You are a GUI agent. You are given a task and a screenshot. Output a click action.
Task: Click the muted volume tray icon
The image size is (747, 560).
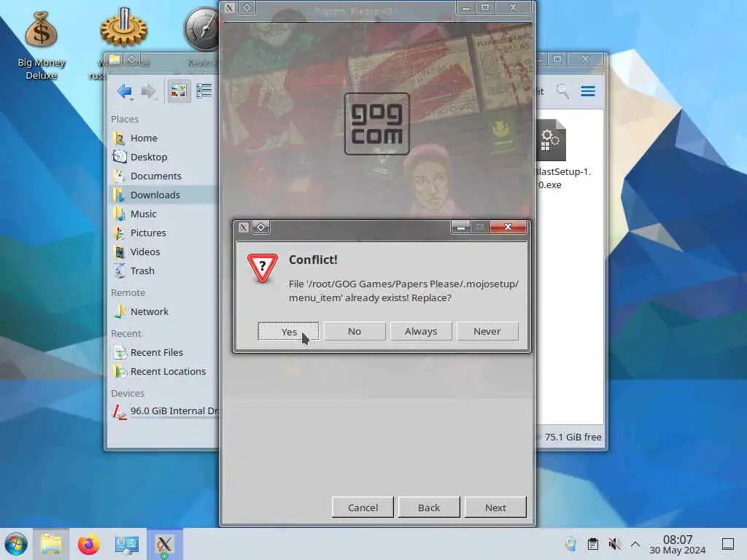click(x=614, y=544)
